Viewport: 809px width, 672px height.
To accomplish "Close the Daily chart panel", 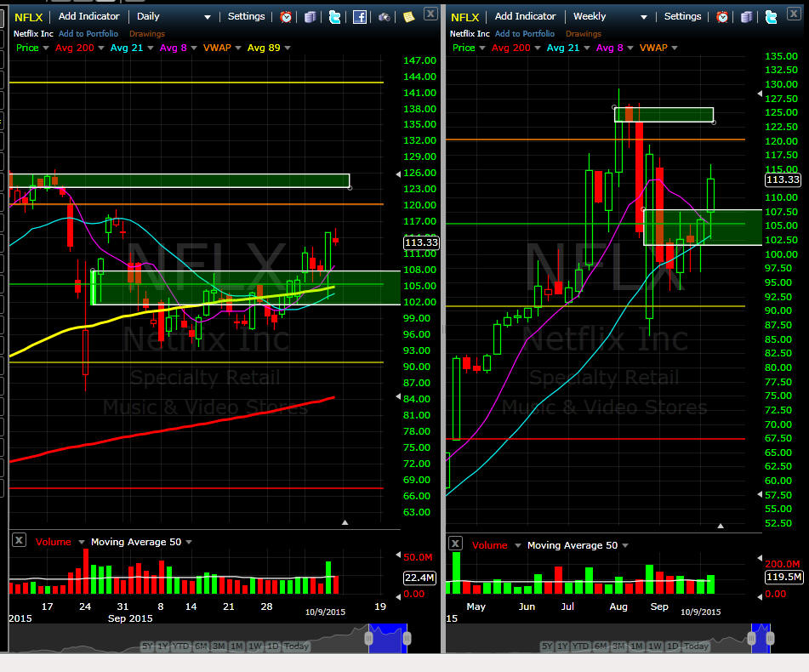I will point(430,14).
